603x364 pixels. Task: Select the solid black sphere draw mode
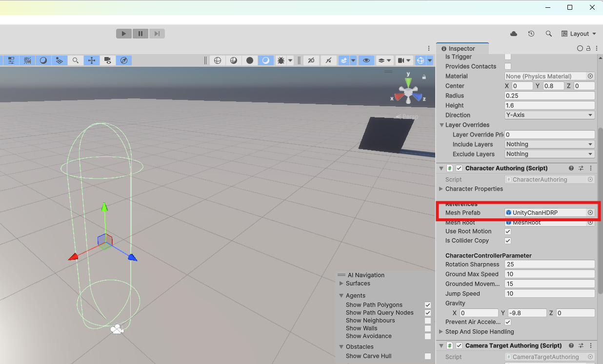250,60
